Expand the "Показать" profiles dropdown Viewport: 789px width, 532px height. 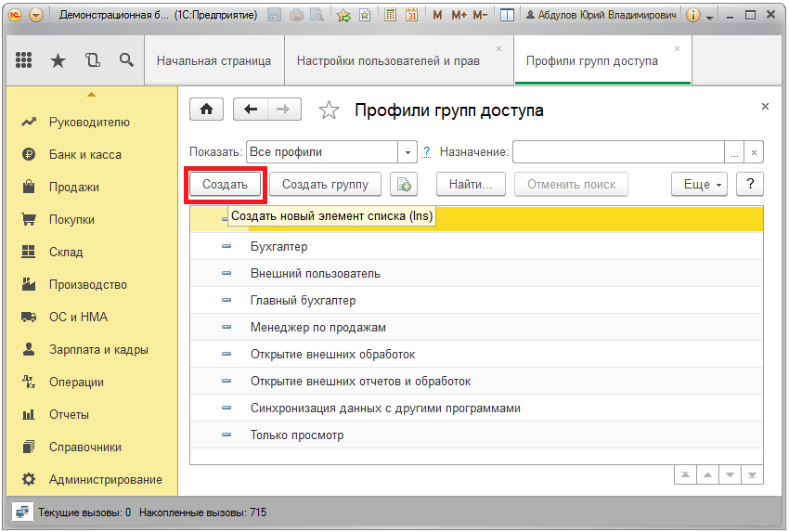click(407, 152)
